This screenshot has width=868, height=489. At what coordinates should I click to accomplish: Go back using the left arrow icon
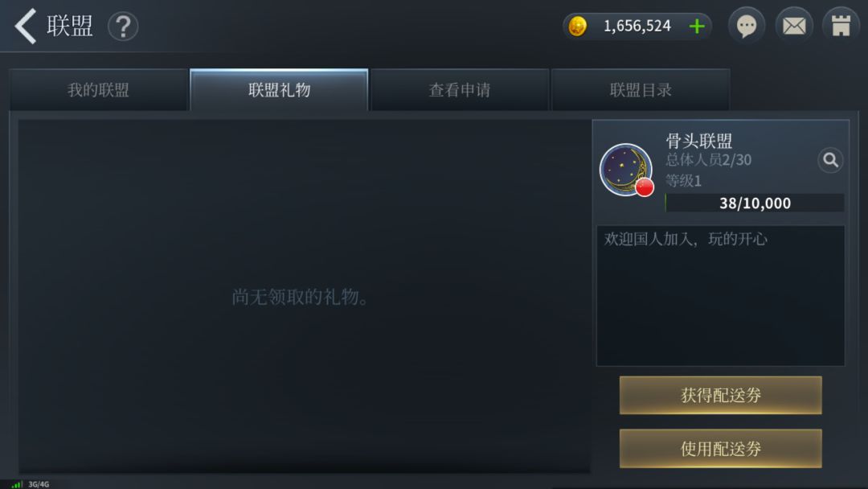point(26,26)
